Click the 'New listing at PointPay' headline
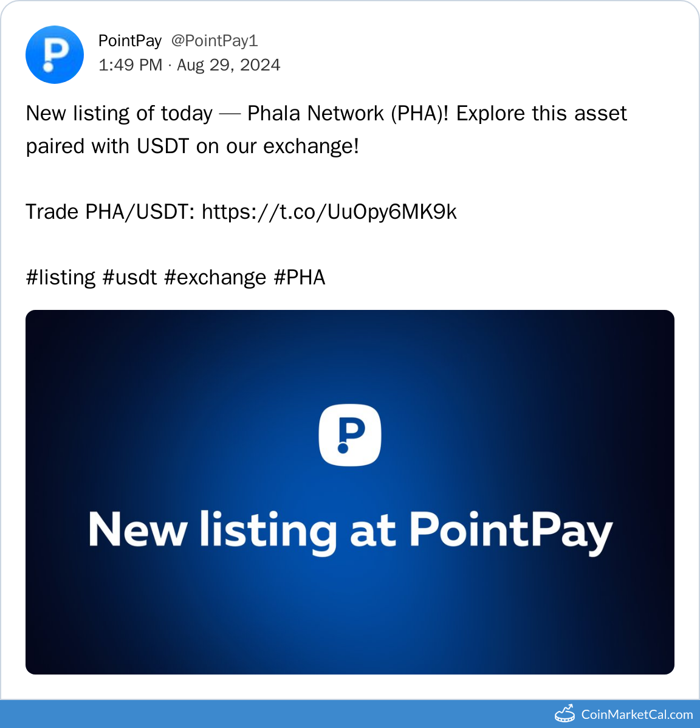Image resolution: width=700 pixels, height=728 pixels. pos(350,531)
